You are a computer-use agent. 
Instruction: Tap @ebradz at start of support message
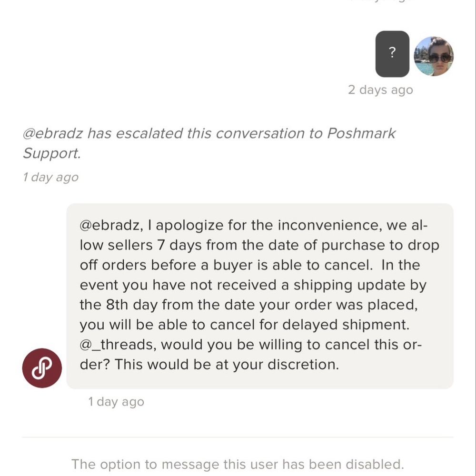(x=110, y=225)
